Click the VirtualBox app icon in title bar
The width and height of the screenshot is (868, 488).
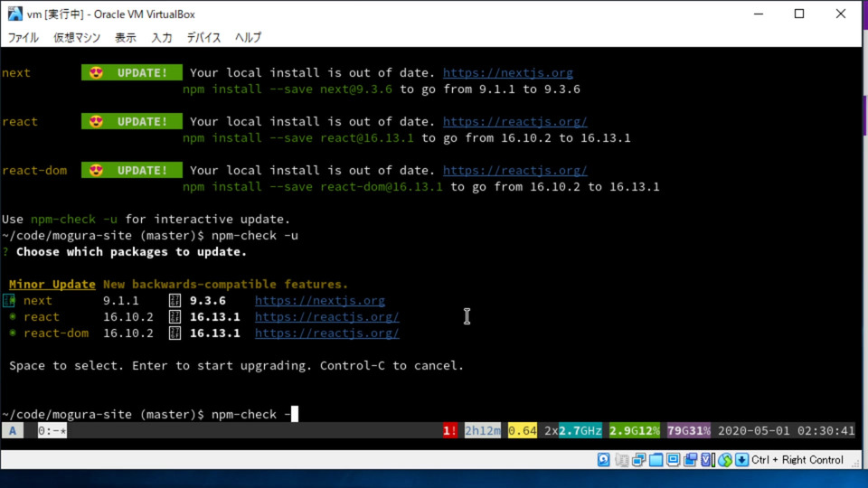coord(14,14)
